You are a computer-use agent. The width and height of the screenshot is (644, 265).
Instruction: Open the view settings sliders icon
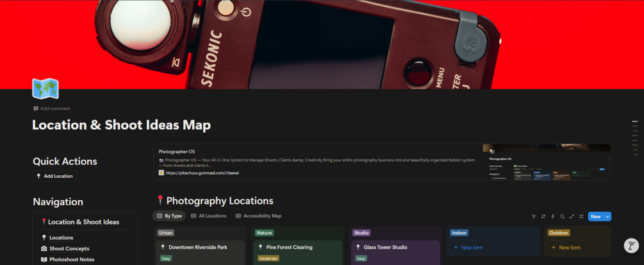(x=581, y=216)
